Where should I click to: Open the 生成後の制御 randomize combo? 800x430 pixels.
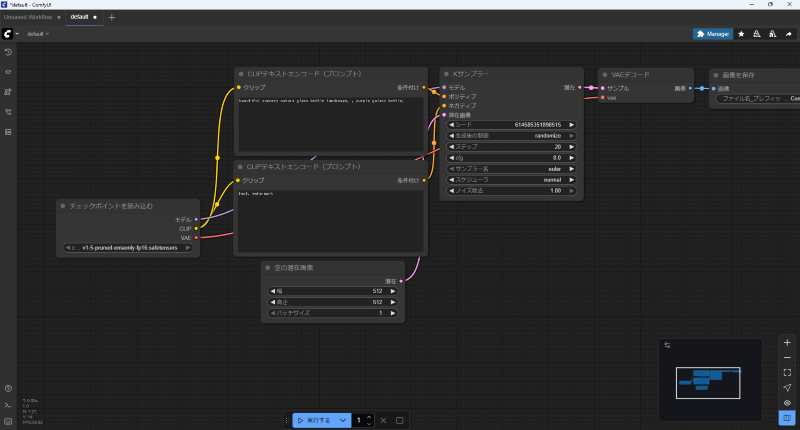click(x=511, y=136)
